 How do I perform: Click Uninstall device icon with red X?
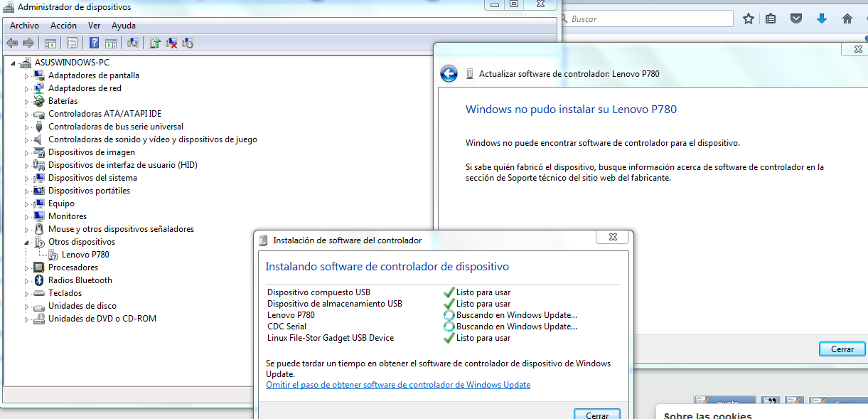pyautogui.click(x=171, y=43)
